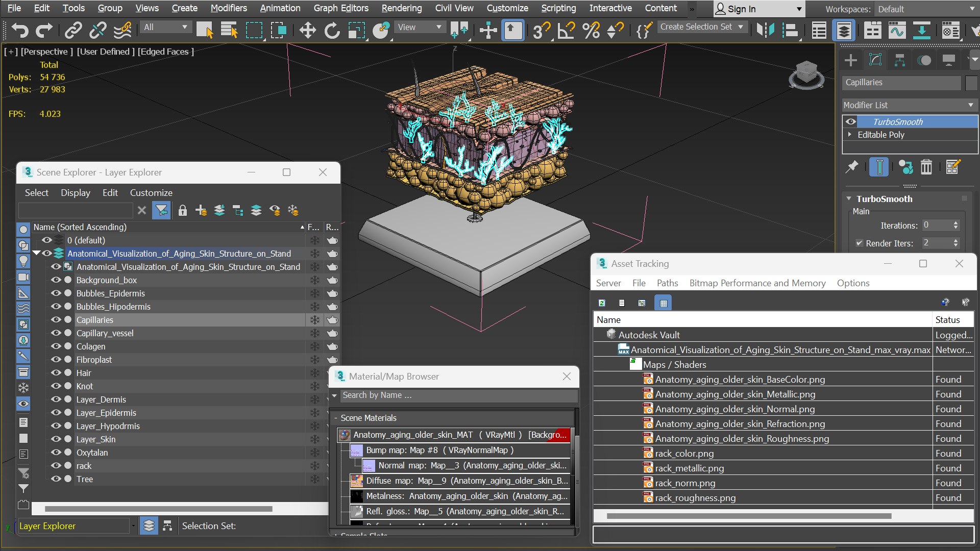
Task: Open the Workspaces Default dropdown
Action: 926,9
